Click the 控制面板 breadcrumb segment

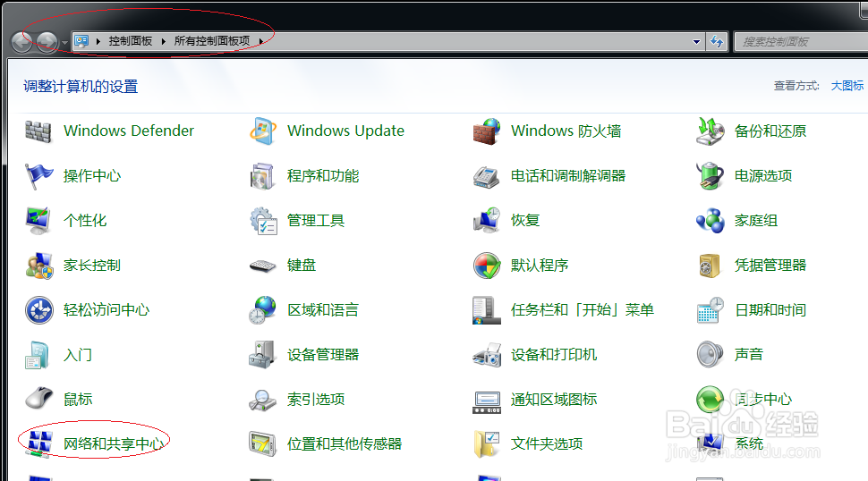click(x=131, y=41)
